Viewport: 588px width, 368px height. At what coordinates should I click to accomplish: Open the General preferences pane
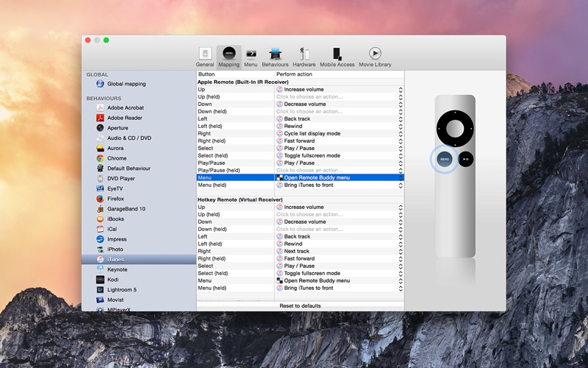[205, 57]
